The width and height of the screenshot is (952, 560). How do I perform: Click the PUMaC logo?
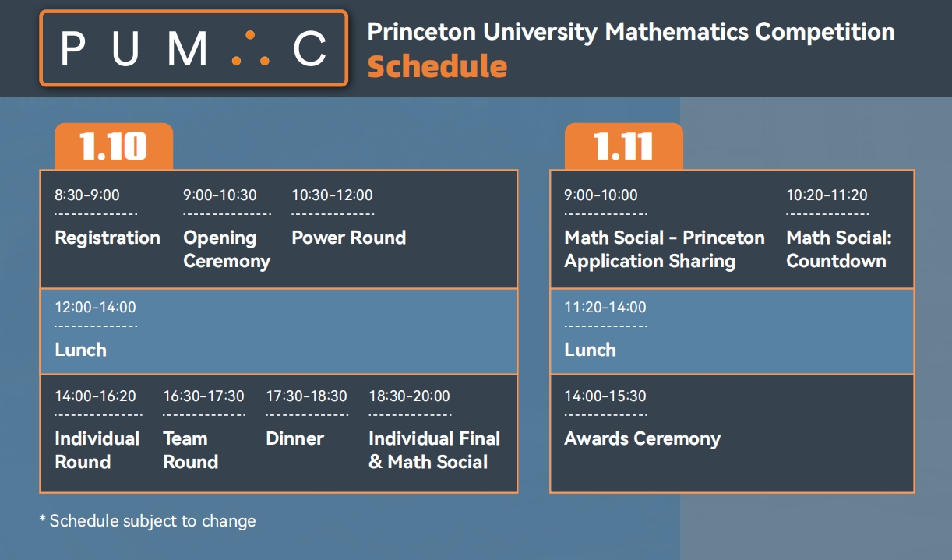tap(193, 48)
